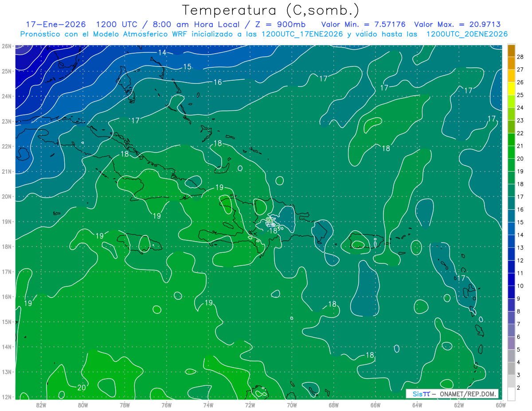The width and height of the screenshot is (532, 411).
Task: Click the blue colorbar swatch between 13 and 14
Action: pyautogui.click(x=511, y=241)
